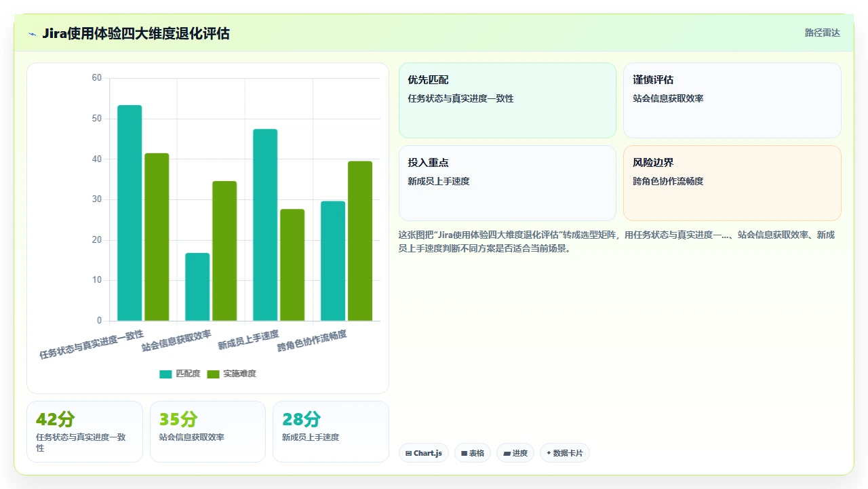This screenshot has width=868, height=489.
Task: Click the teal bar for 站会信息获取效率
Action: (x=197, y=287)
